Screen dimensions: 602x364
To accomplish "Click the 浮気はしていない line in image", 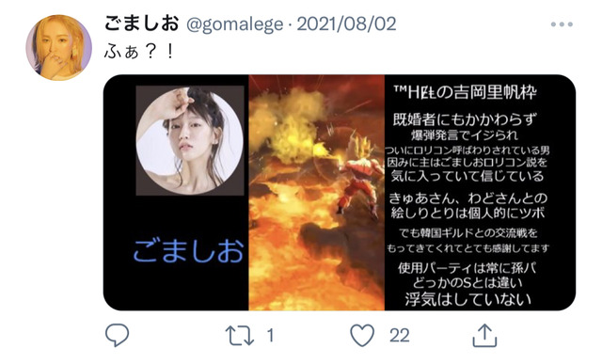I will pos(468,299).
